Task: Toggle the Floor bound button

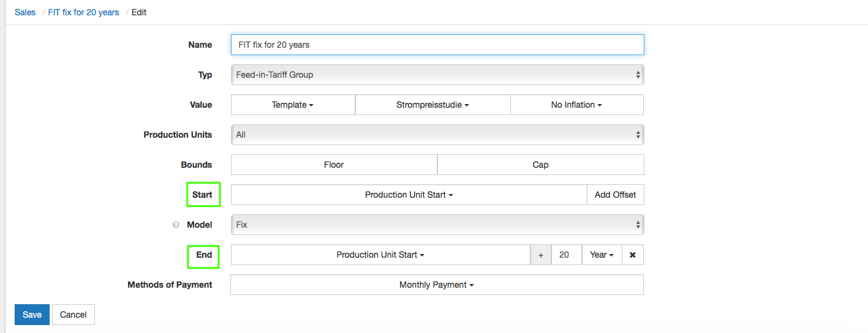Action: pyautogui.click(x=334, y=165)
